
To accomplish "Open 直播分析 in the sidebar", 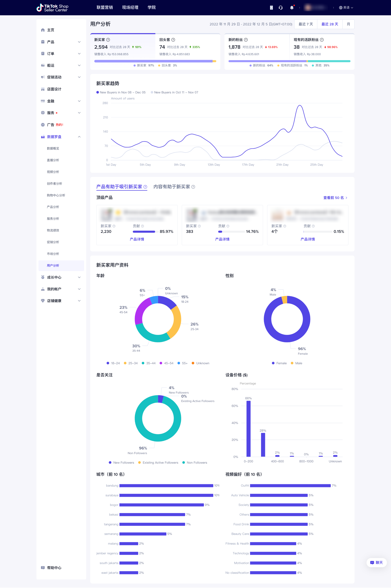I will pos(53,160).
